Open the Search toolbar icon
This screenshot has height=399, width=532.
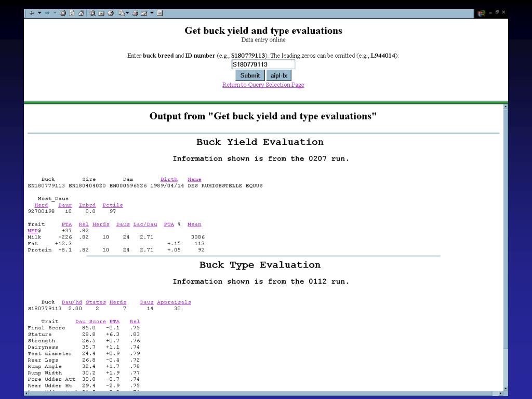tap(92, 13)
